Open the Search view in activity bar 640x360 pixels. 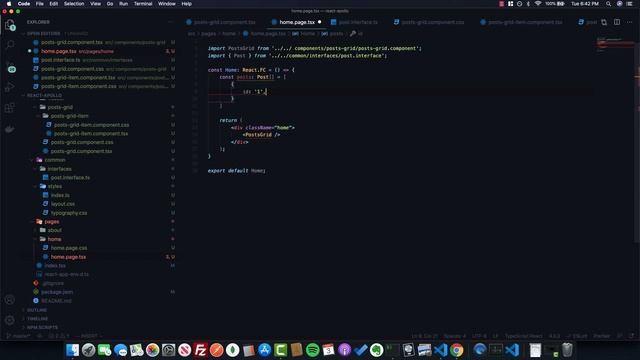[10, 44]
